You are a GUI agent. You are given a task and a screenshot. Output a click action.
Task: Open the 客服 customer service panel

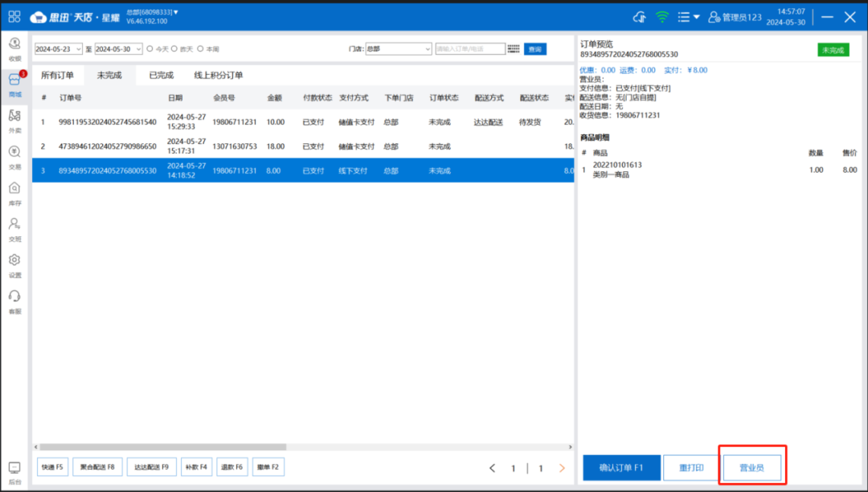(x=13, y=301)
